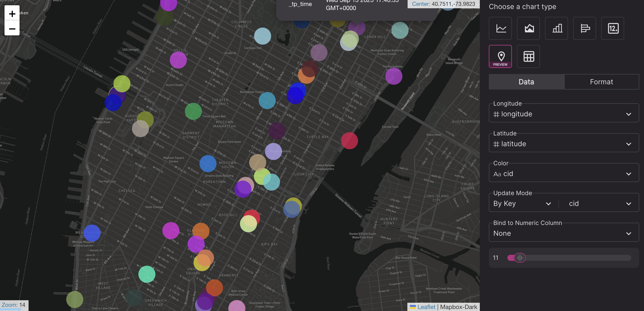Image resolution: width=644 pixels, height=311 pixels.
Task: Open the Longitude column dropdown
Action: [x=564, y=114]
